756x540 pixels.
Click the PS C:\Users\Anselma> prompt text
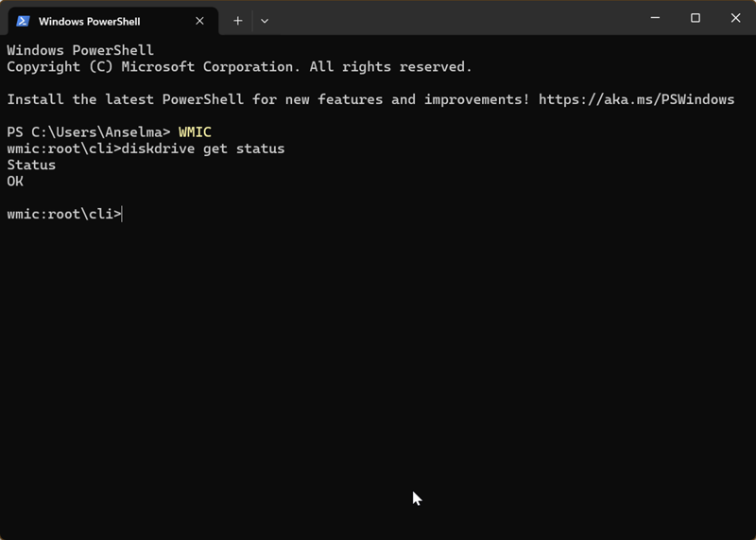tap(89, 131)
